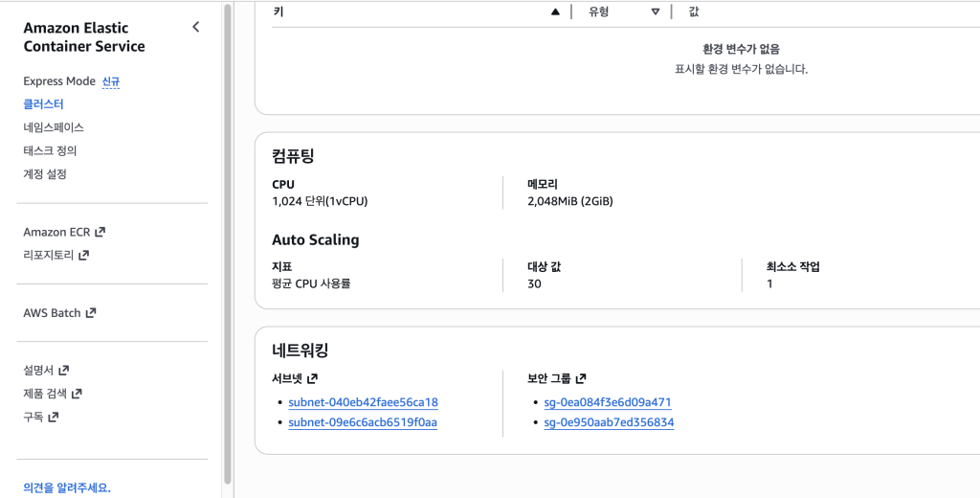Click external link icon next to Amazon ECR
The image size is (980, 498).
click(100, 232)
